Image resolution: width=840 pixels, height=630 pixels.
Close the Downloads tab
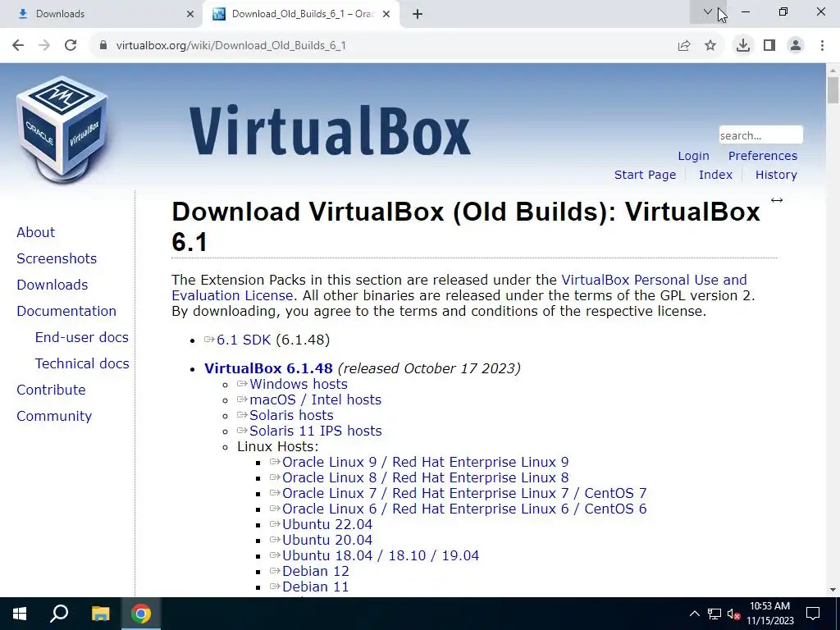click(190, 14)
